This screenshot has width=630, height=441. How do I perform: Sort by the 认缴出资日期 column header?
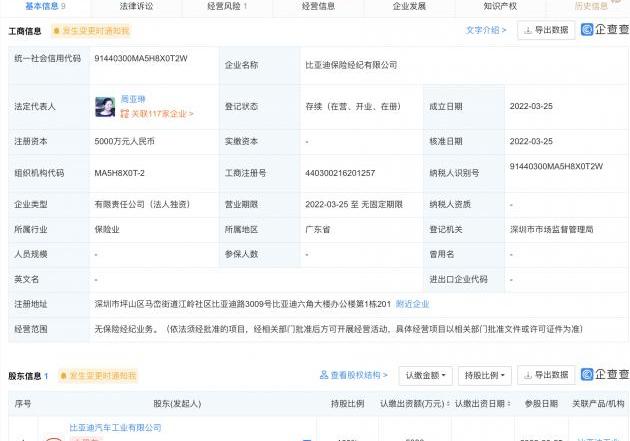[483, 404]
